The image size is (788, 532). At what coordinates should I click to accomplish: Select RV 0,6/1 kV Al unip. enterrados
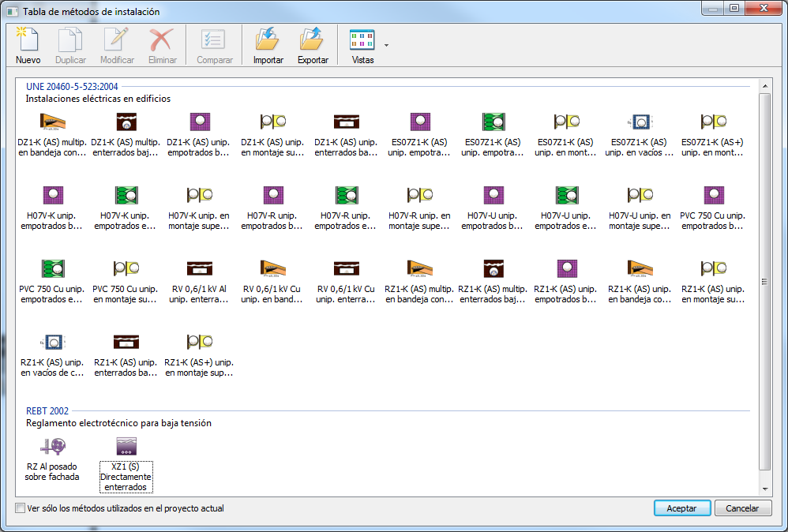[199, 269]
